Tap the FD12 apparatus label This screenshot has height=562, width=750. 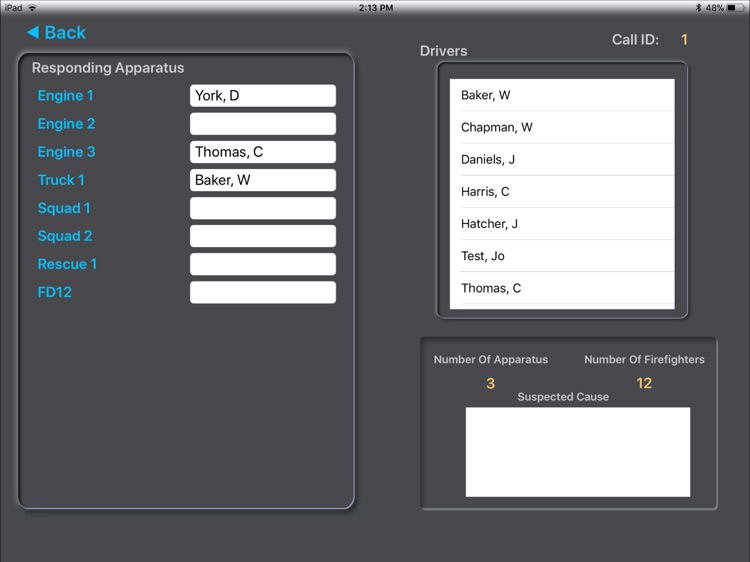(x=55, y=292)
